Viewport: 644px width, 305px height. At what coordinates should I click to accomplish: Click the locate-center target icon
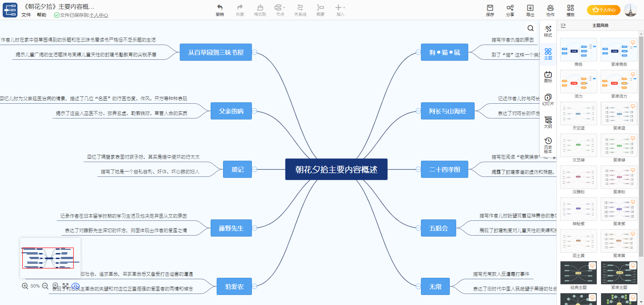[x=55, y=286]
